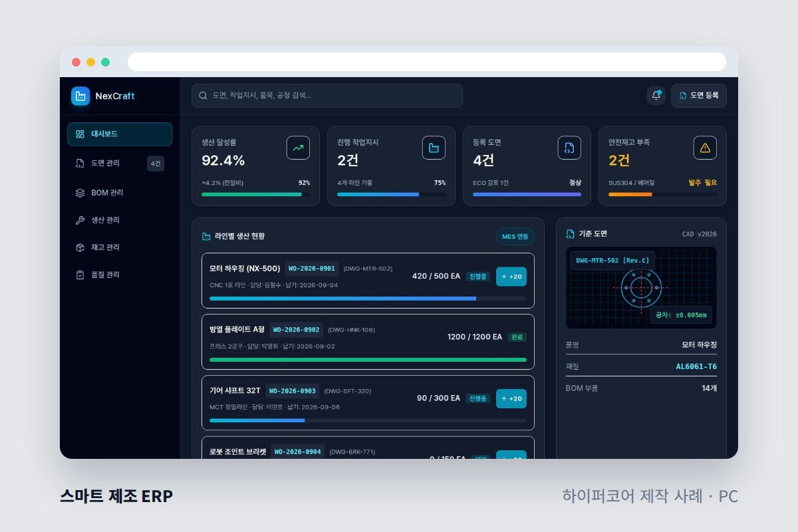The width and height of the screenshot is (798, 532).
Task: Click the 공차: ±0.005mm tolerance label
Action: 681,315
